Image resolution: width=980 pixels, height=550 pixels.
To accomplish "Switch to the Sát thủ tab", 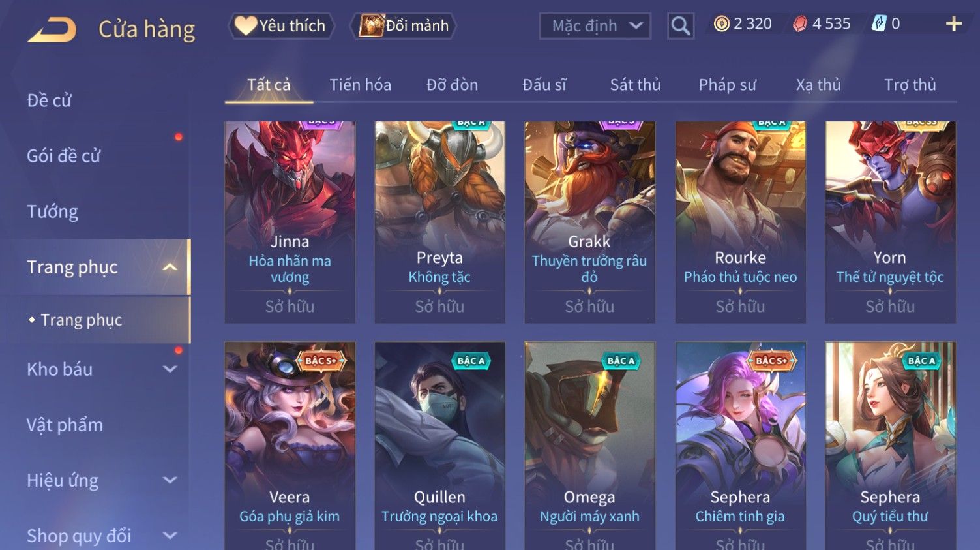I will click(635, 85).
